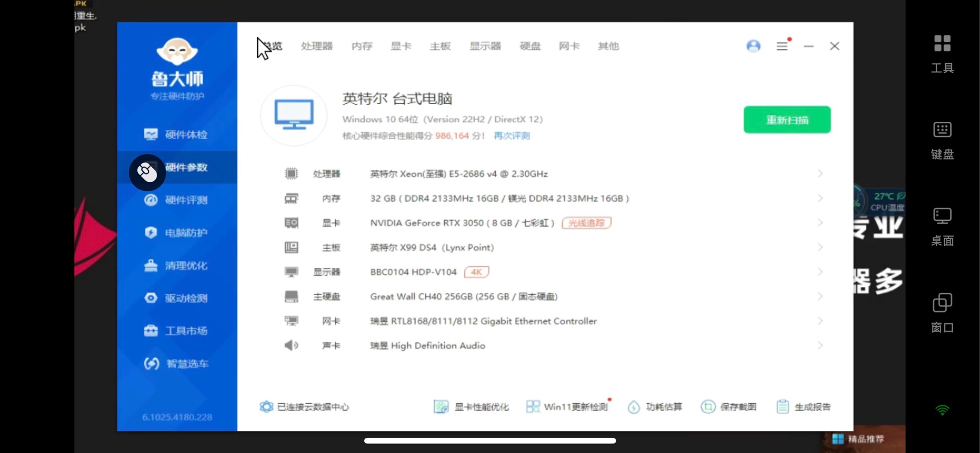This screenshot has width=980, height=453.
Task: Click the 鲁大师 logo
Action: pyautogui.click(x=177, y=69)
